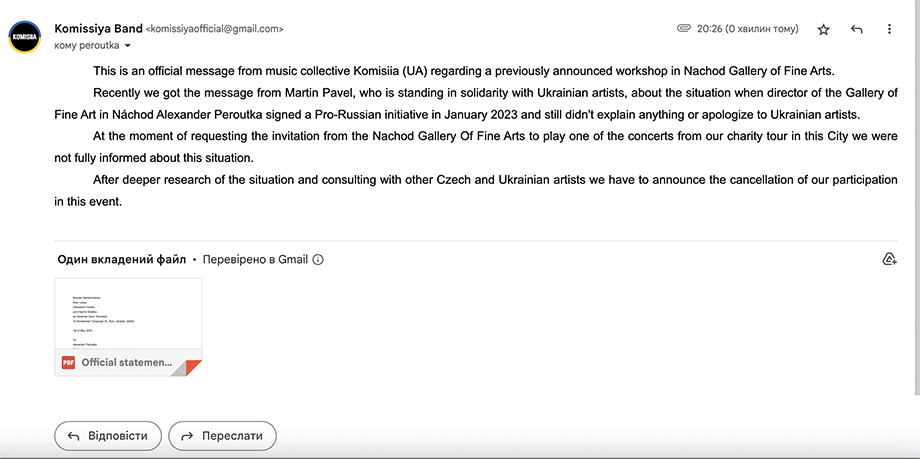The width and height of the screenshot is (920, 459).
Task: Click sender name Komissiya Band
Action: (98, 28)
